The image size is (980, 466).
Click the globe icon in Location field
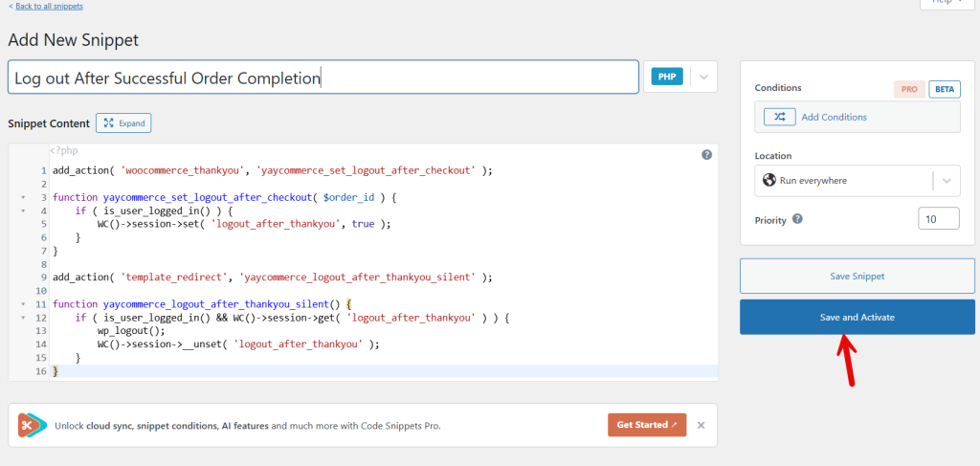point(769,181)
